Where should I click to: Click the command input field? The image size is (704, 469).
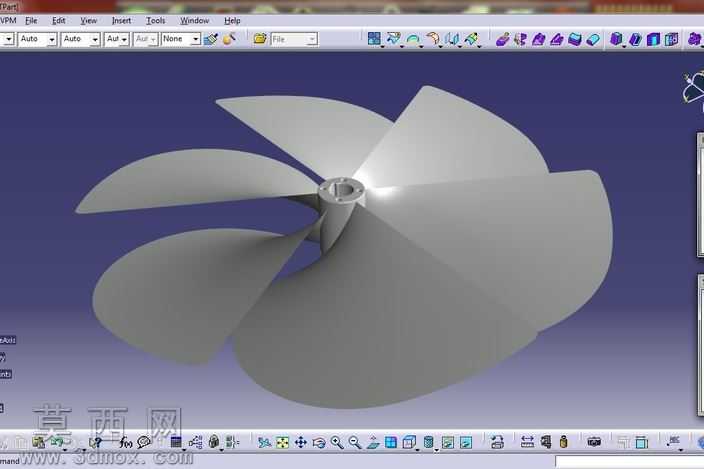pyautogui.click(x=629, y=462)
